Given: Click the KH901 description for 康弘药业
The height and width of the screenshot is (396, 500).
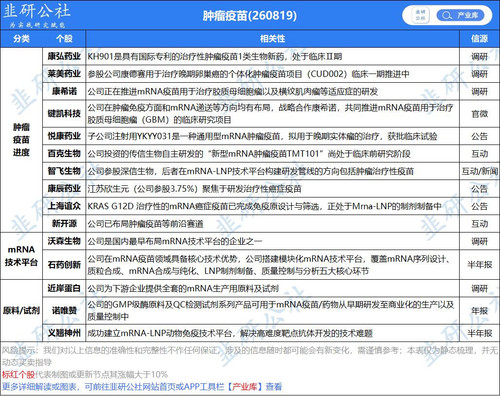Looking at the screenshot, I should click(215, 56).
